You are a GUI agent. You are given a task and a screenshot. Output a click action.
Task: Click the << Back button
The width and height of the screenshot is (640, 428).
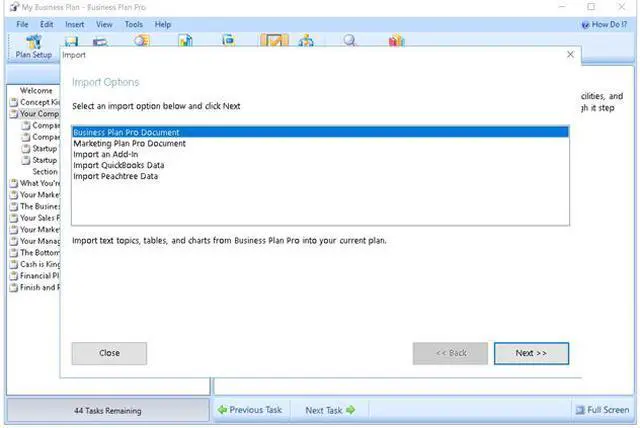pyautogui.click(x=450, y=353)
